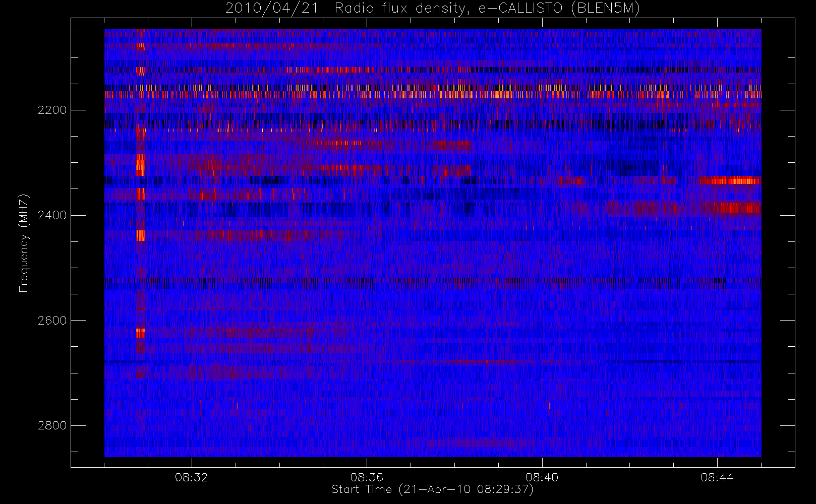Click the 2600 frequency tick label

[52, 321]
